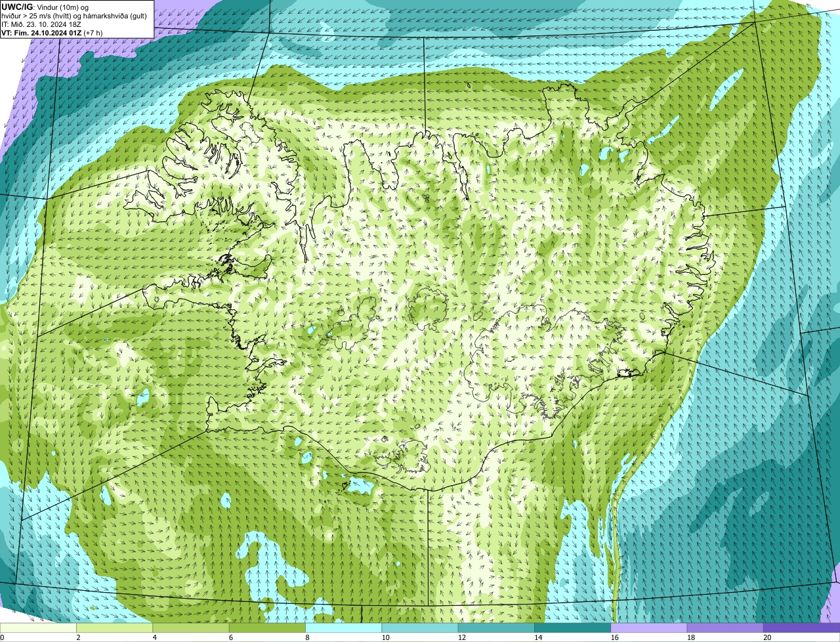Pick the above-20 m/s dark purple legend swatch

[x=801, y=628]
